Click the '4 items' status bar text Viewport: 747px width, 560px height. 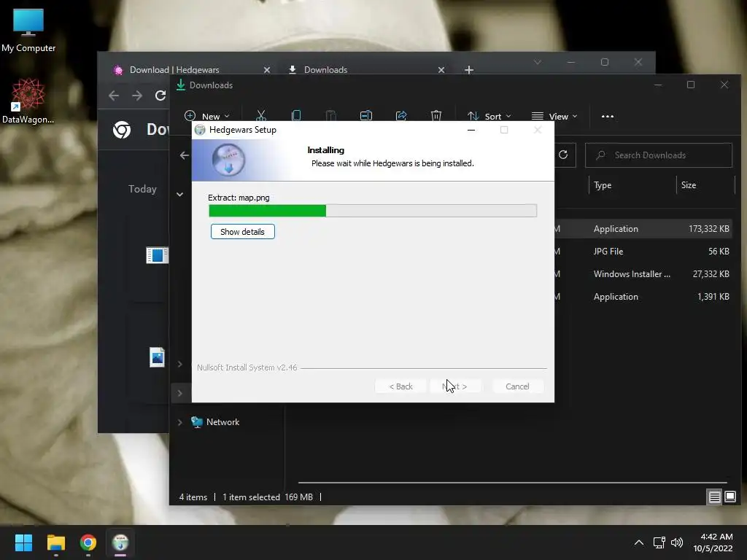click(193, 497)
